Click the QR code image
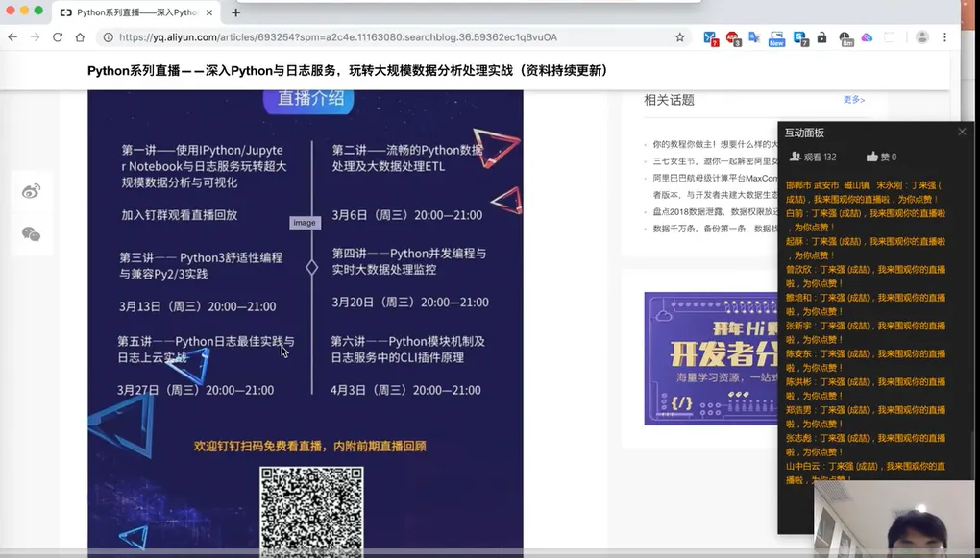 coord(311,513)
